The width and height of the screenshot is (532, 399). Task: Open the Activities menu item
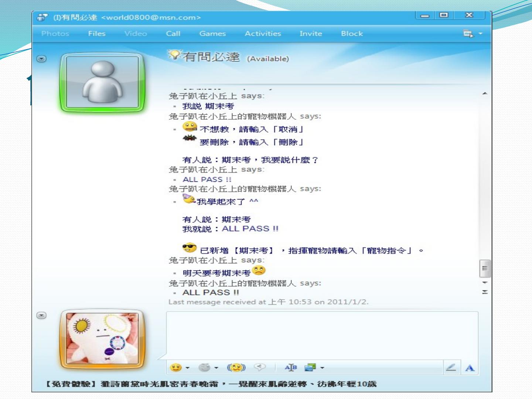point(263,34)
